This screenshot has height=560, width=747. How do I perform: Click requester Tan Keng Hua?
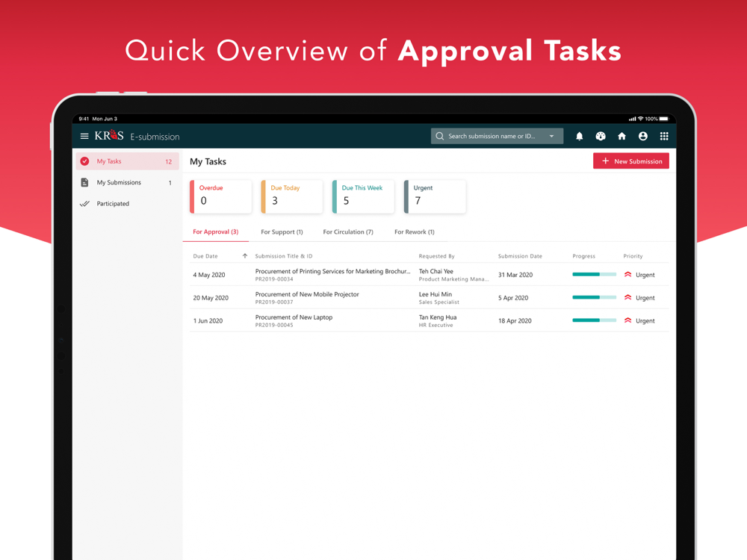437,317
